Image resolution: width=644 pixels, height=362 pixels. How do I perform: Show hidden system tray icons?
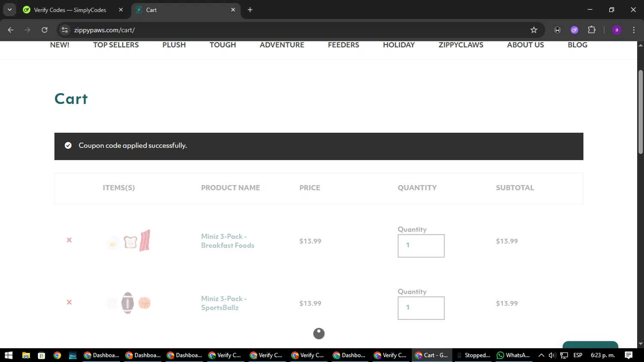pyautogui.click(x=541, y=355)
